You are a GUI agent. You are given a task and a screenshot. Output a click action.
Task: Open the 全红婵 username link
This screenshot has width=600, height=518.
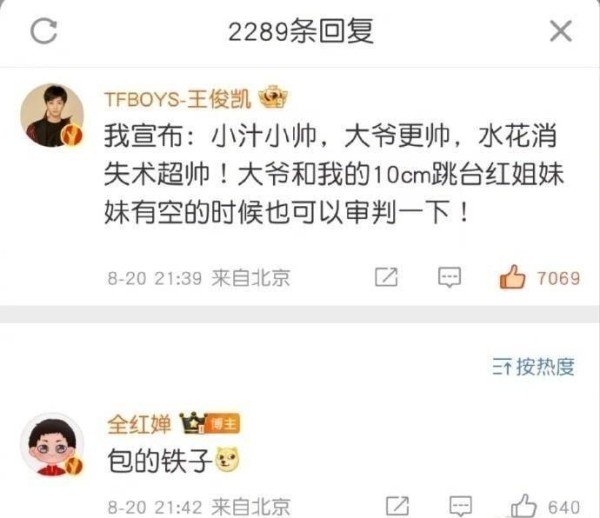139,424
